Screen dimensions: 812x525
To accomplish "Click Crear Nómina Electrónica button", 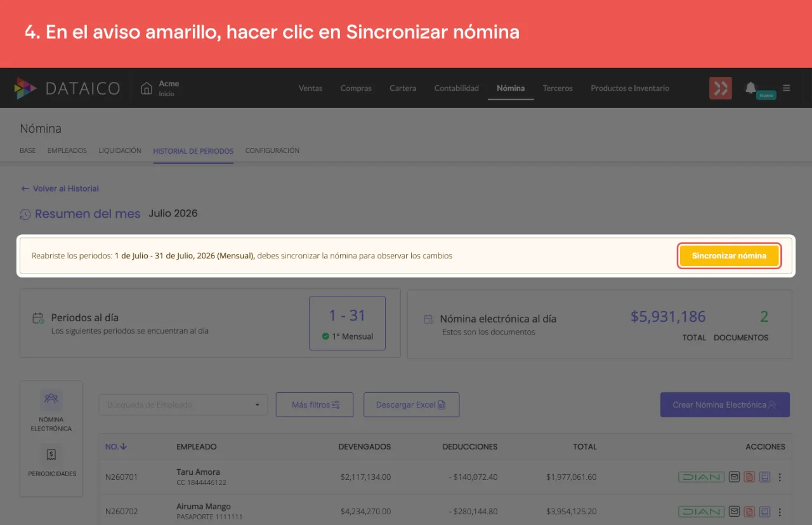I will pos(725,404).
